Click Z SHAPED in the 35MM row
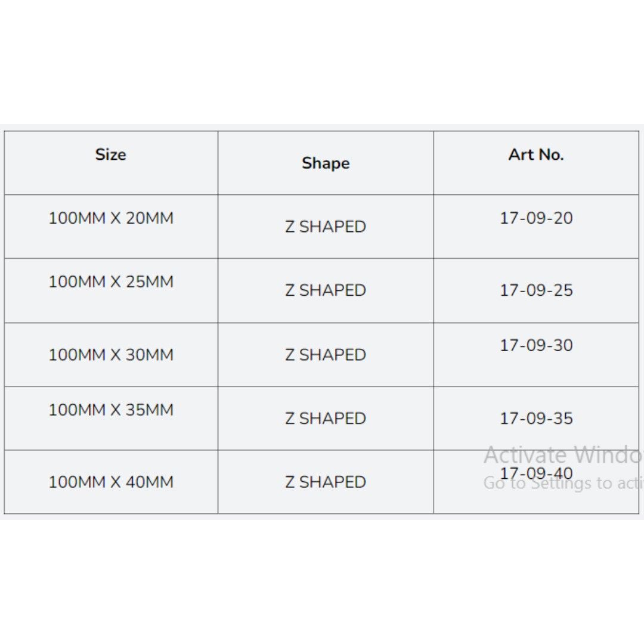Image resolution: width=644 pixels, height=644 pixels. tap(326, 419)
